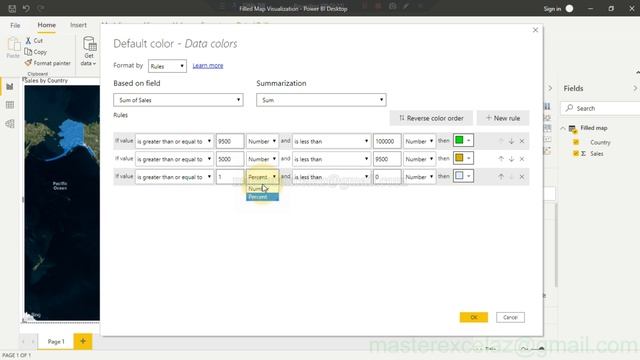Switch to Report view icon in sidebar
Image resolution: width=640 pixels, height=360 pixels.
point(10,87)
